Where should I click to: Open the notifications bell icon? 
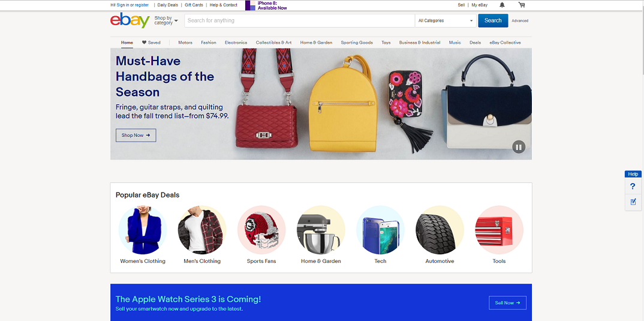coord(502,5)
